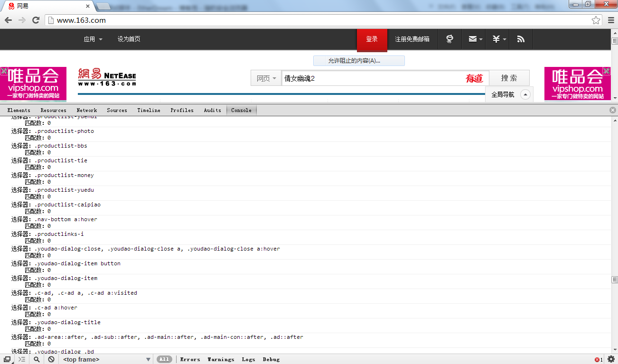This screenshot has width=618, height=364.
Task: Open the <top frame> selector dropdown
Action: click(x=106, y=359)
